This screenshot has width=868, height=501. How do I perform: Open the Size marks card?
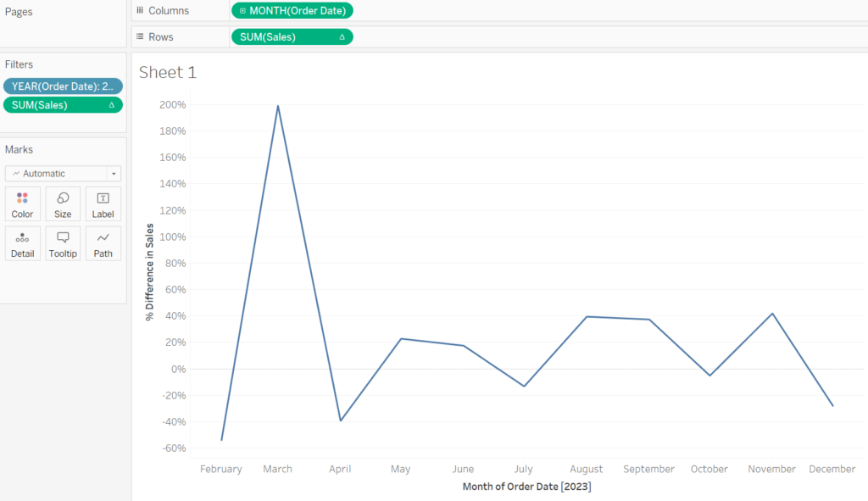(x=63, y=204)
